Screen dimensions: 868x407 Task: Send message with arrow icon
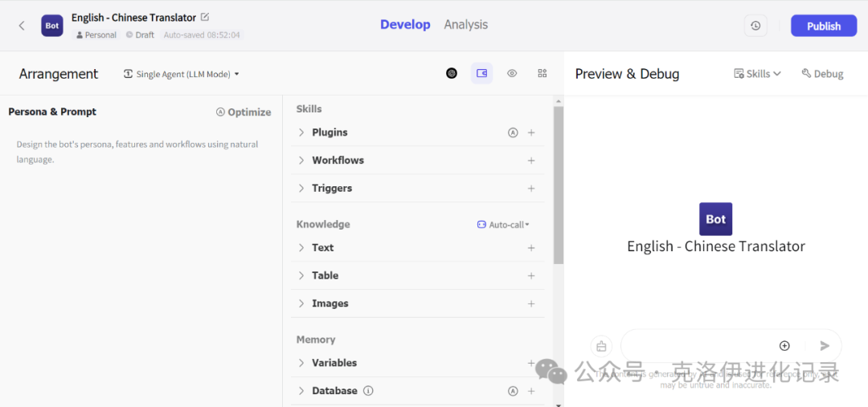pyautogui.click(x=825, y=346)
